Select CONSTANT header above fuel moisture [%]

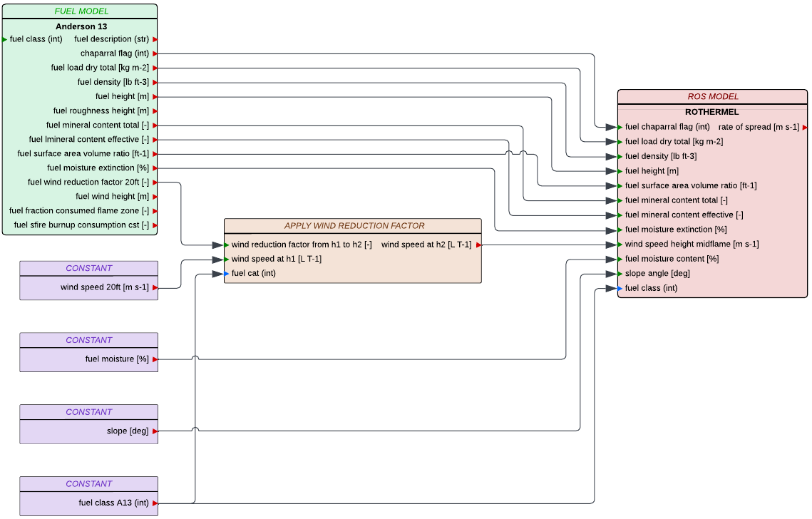click(x=88, y=340)
